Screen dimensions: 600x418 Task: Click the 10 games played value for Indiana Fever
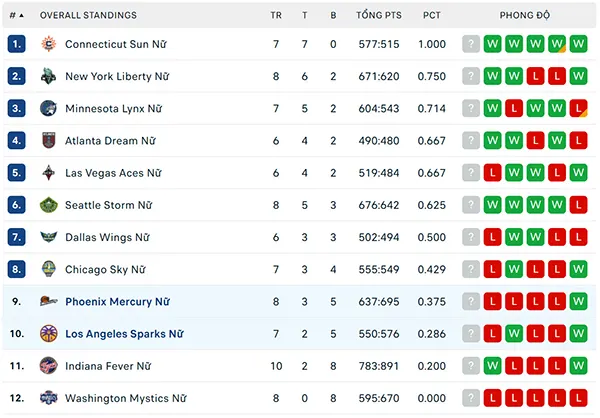point(276,366)
